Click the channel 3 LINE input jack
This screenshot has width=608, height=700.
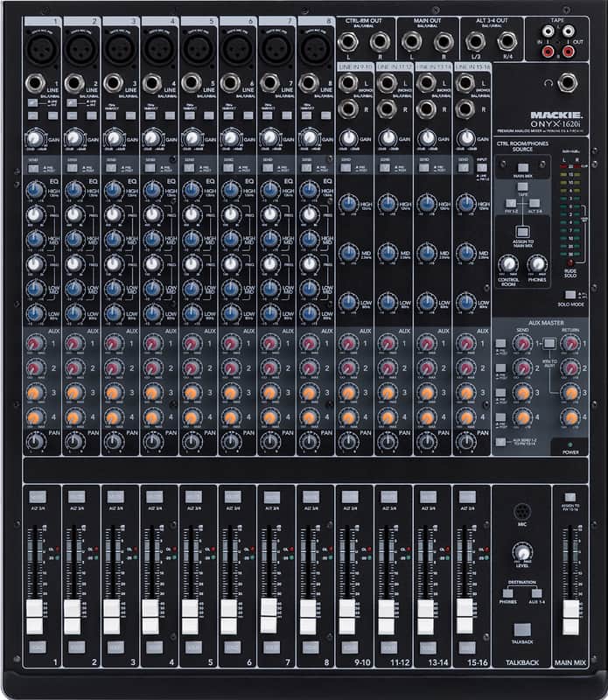click(113, 83)
